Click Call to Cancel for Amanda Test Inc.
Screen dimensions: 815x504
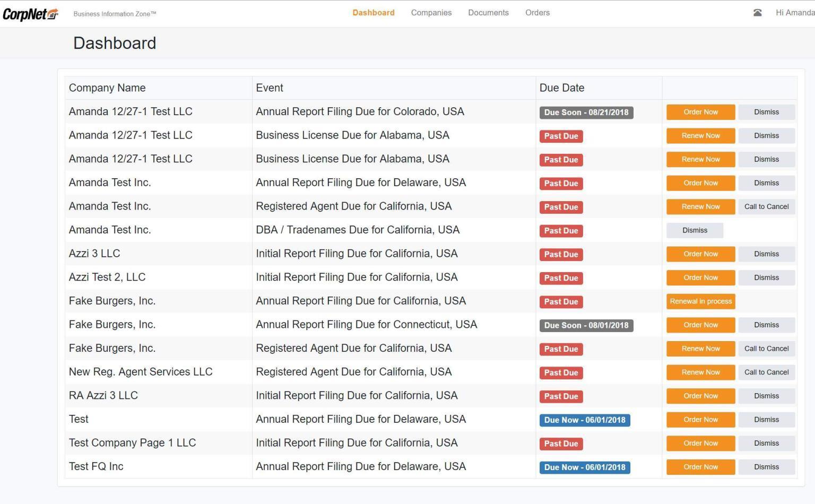click(x=766, y=207)
